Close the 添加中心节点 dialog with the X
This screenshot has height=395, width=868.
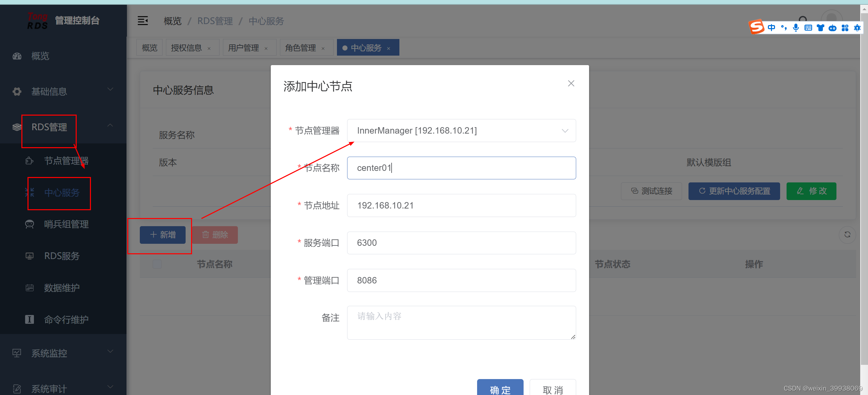tap(571, 83)
